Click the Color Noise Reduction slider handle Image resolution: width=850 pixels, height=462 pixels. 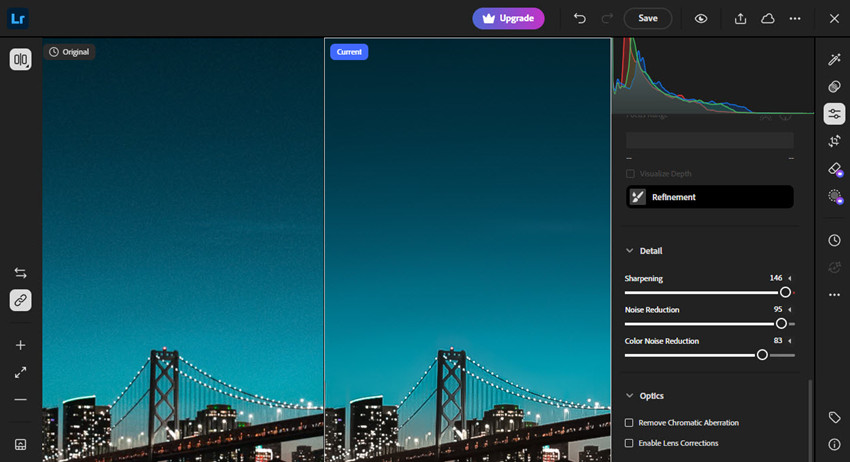pos(762,355)
